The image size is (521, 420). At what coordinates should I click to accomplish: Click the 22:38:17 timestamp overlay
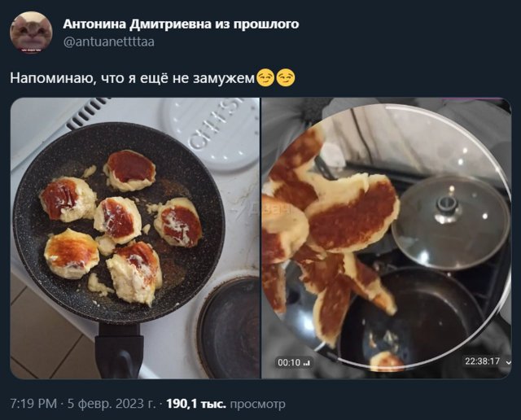pyautogui.click(x=482, y=361)
